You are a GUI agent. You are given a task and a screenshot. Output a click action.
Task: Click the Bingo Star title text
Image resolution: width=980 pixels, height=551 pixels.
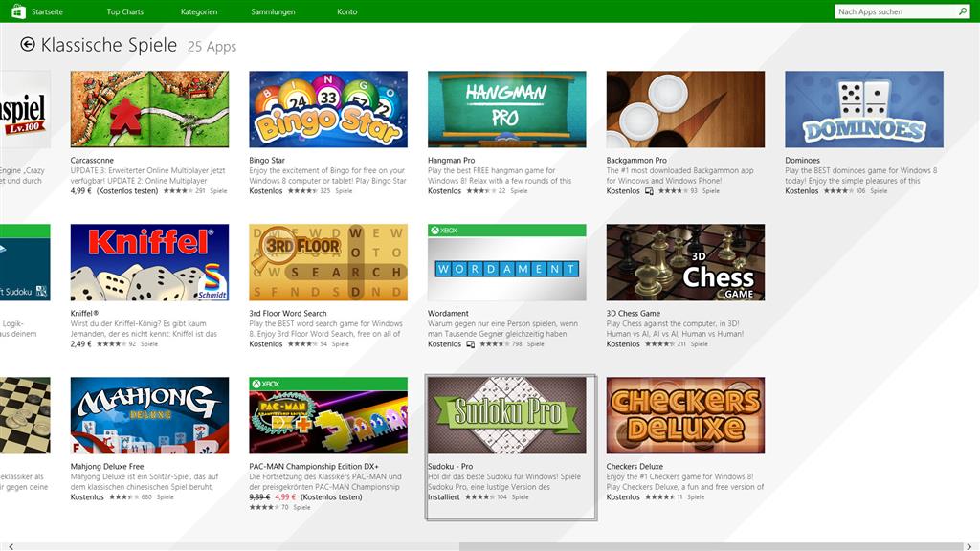[267, 161]
